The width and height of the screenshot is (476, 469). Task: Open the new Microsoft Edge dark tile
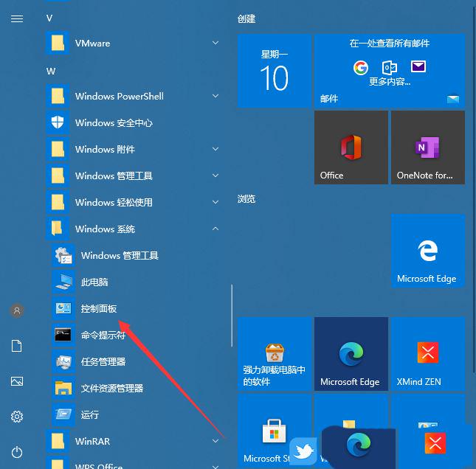351,354
